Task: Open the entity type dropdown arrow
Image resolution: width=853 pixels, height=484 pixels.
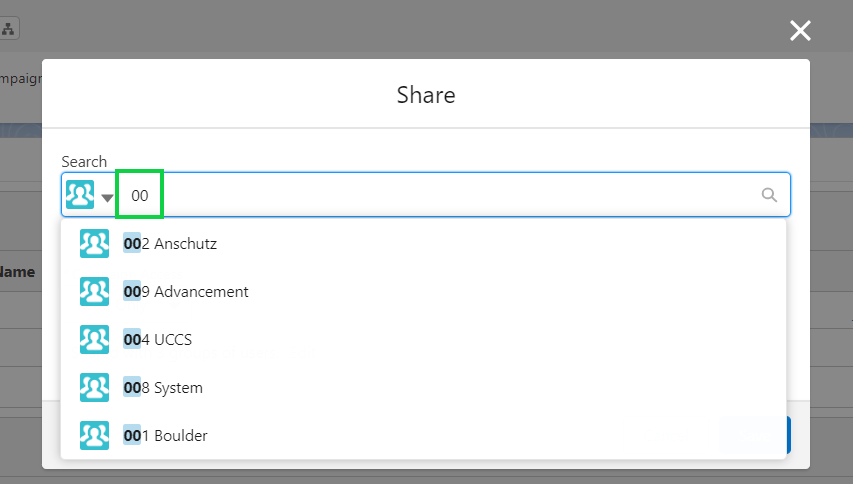Action: point(107,198)
